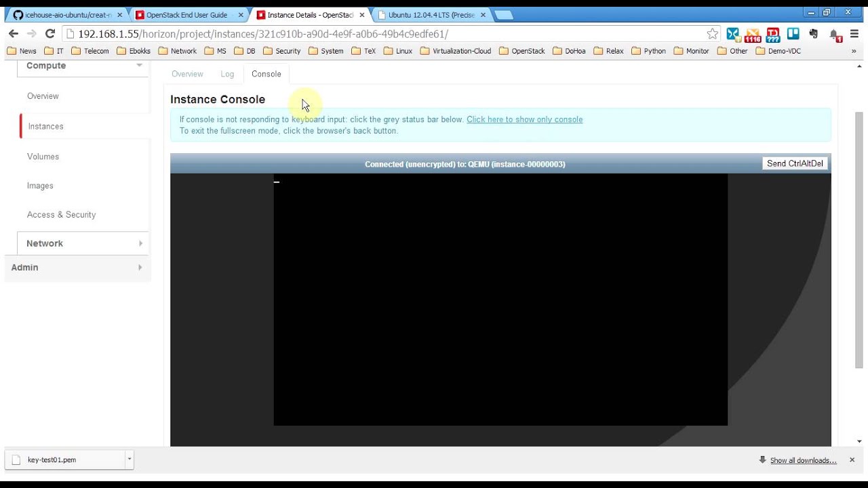
Task: Expand the Network sidebar section
Action: pyautogui.click(x=140, y=243)
